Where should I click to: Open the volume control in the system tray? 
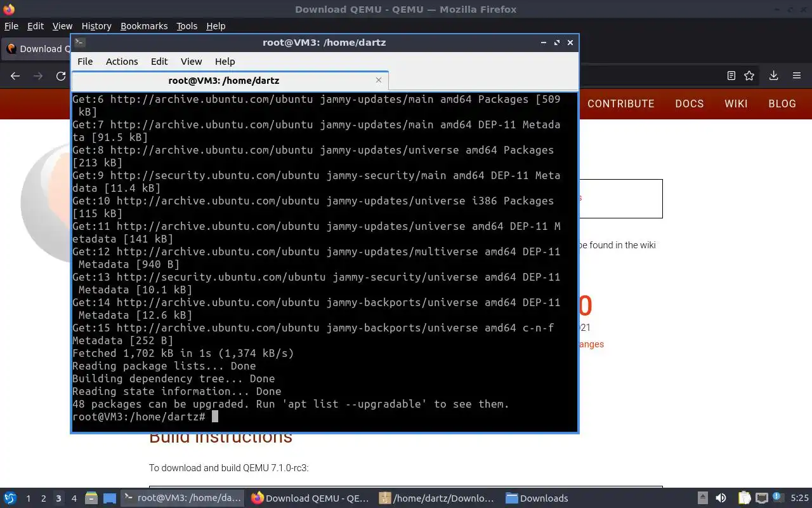[721, 498]
